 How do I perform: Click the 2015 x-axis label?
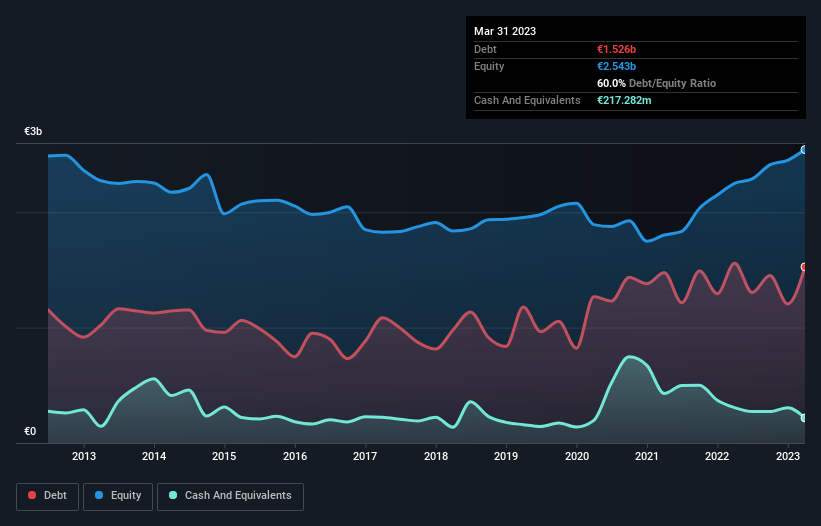tap(224, 456)
